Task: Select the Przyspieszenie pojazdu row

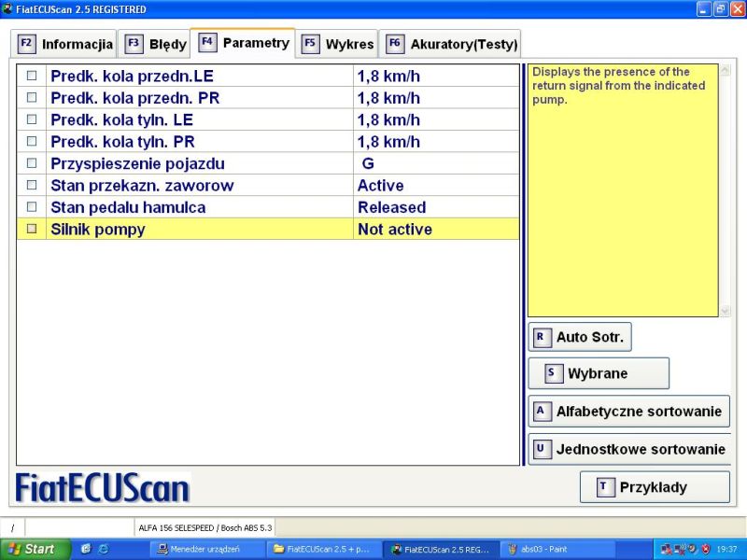Action: [187, 163]
